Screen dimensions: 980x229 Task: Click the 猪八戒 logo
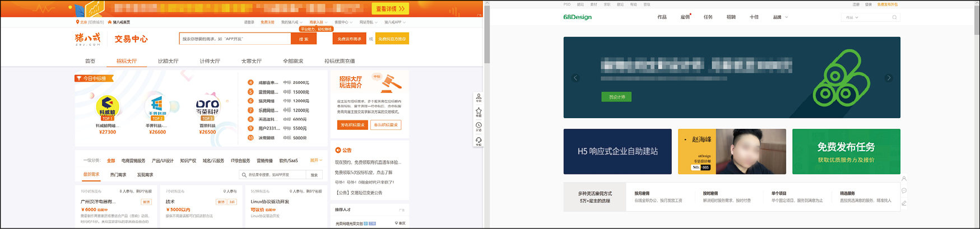pyautogui.click(x=88, y=39)
